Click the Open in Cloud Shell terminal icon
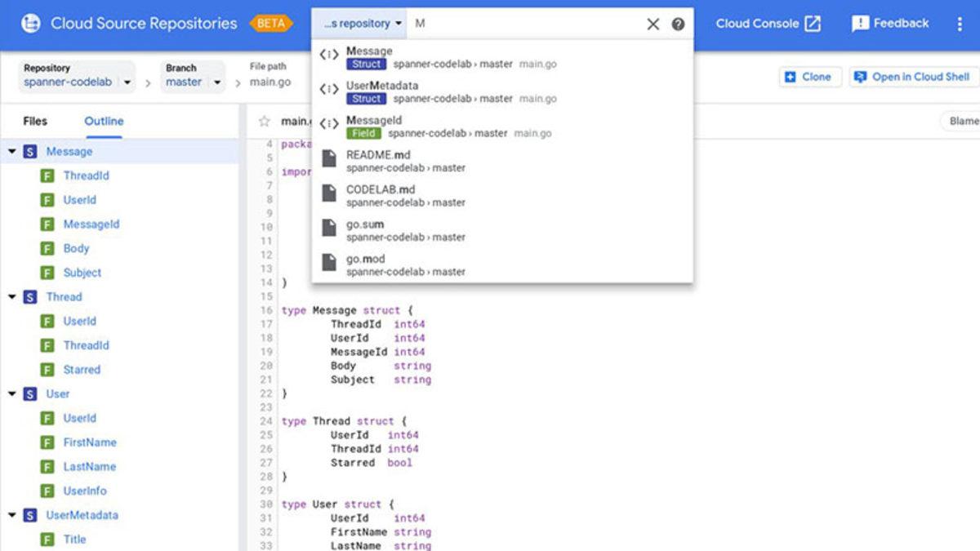 pyautogui.click(x=860, y=76)
